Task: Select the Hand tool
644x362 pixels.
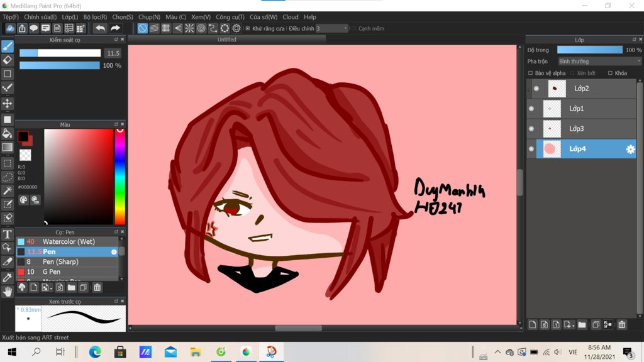Action: [8, 292]
